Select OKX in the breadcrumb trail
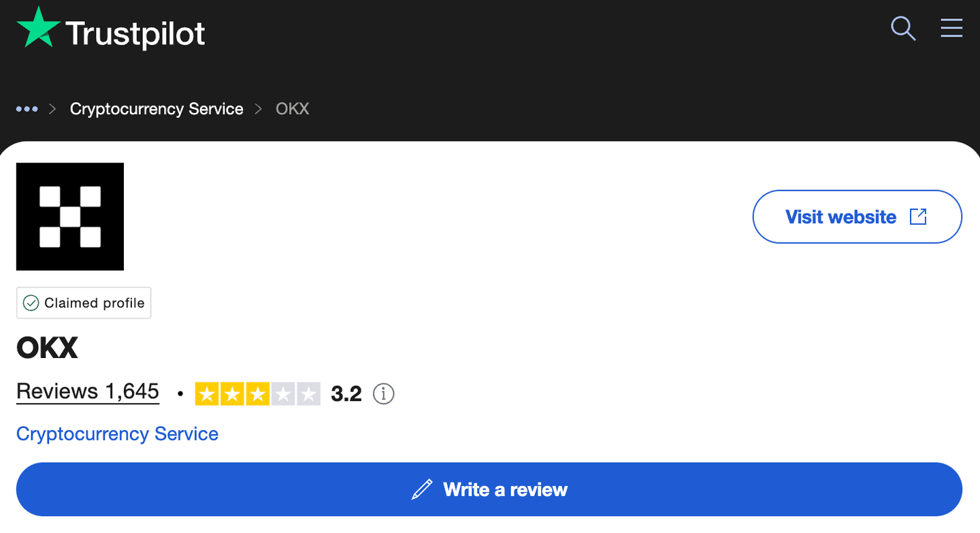980x533 pixels. click(x=291, y=108)
